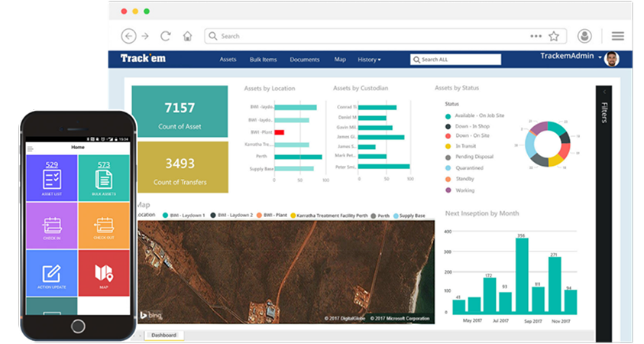Open the Bulk Items menu item
The width and height of the screenshot is (644, 344).
264,60
